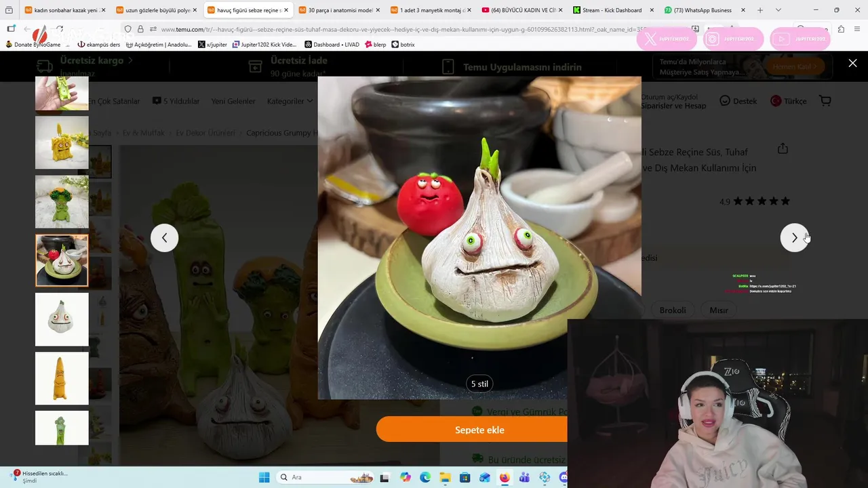Click the Ev Dekor Ürünleri breadcrumb
This screenshot has height=488, width=868.
pyautogui.click(x=205, y=133)
